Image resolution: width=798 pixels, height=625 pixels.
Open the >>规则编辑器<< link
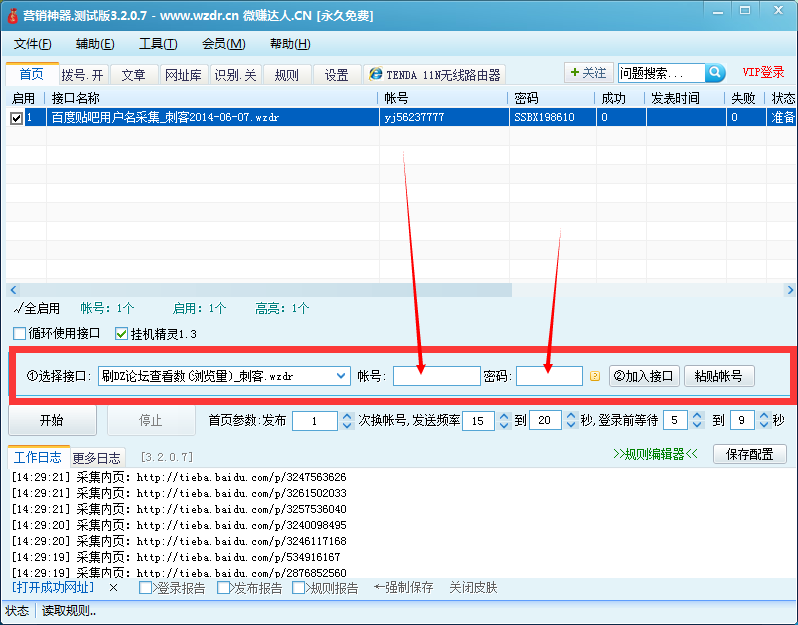click(x=655, y=454)
